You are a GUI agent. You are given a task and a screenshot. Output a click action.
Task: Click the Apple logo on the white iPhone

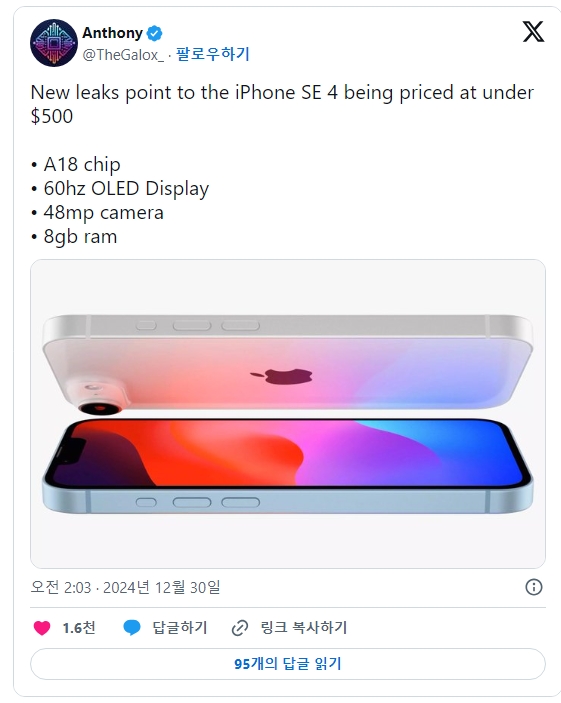[x=282, y=376]
